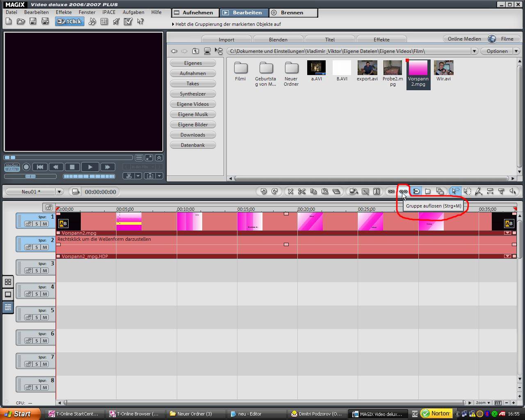Open the Neuer Ordner (3) taskbar window
The width and height of the screenshot is (525, 420).
[x=195, y=414]
